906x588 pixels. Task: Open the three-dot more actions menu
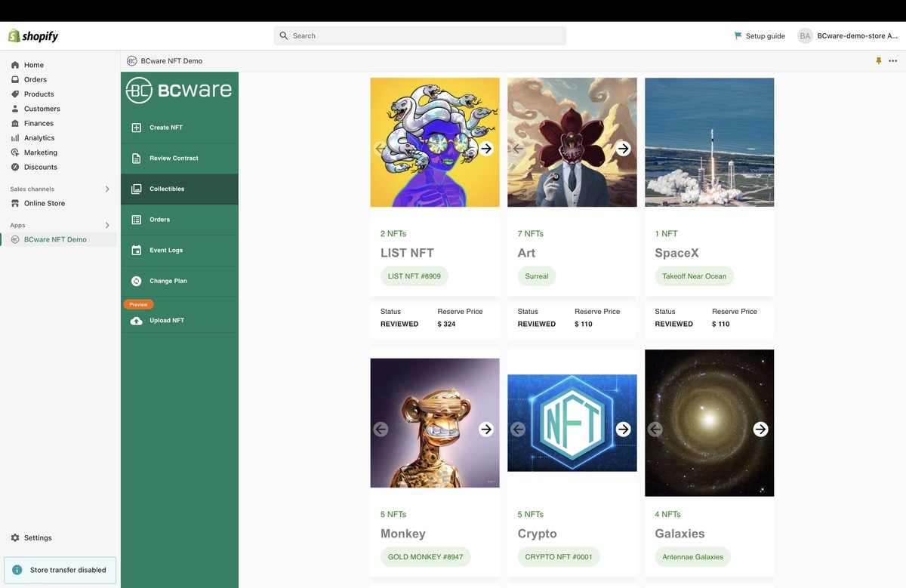(893, 61)
